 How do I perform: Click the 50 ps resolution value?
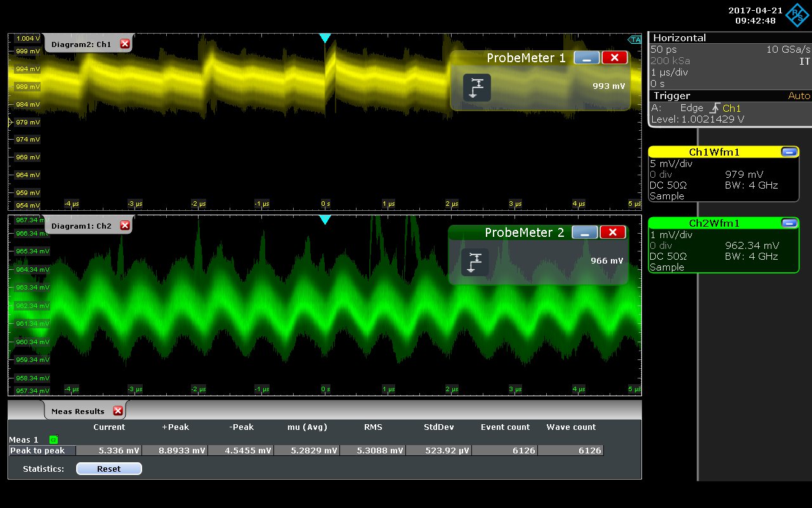[663, 49]
